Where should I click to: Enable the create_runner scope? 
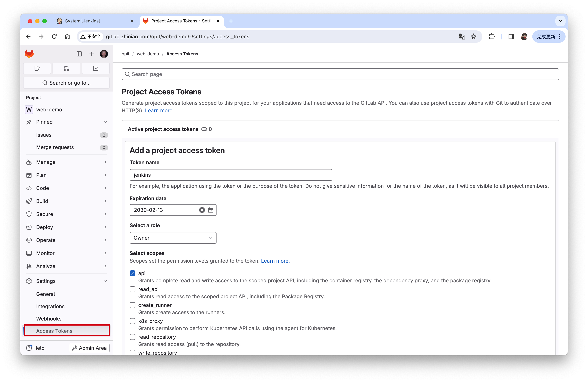133,305
